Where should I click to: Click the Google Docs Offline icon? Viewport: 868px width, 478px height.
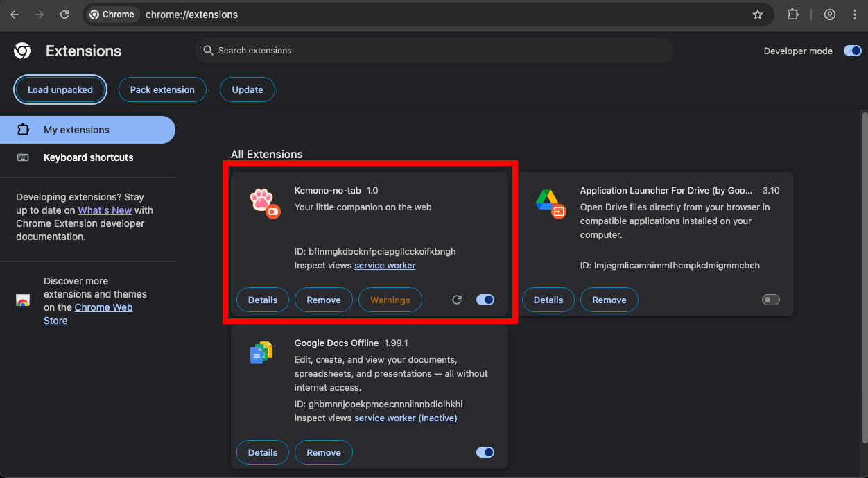tap(261, 352)
